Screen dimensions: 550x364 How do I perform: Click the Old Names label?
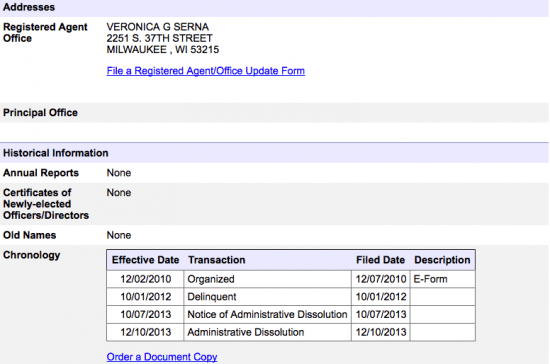(x=29, y=235)
